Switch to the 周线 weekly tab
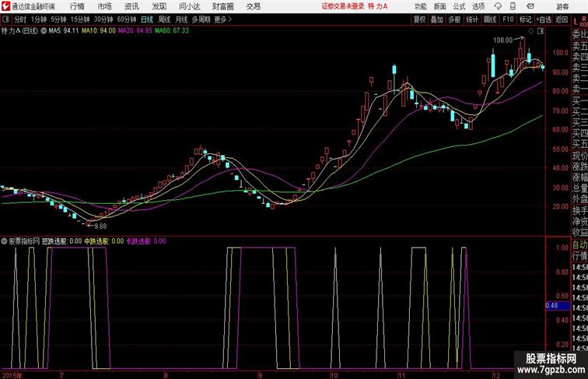Viewport: 588px width, 379px height. pos(164,19)
